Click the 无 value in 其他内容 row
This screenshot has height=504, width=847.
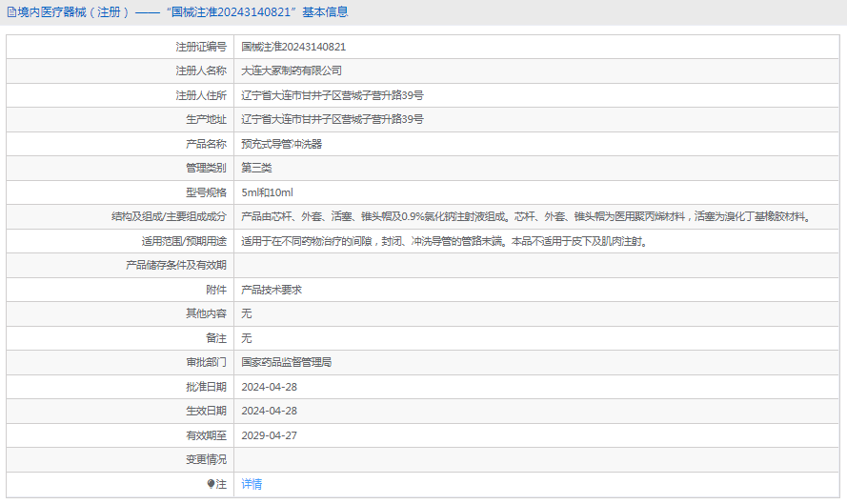(247, 313)
